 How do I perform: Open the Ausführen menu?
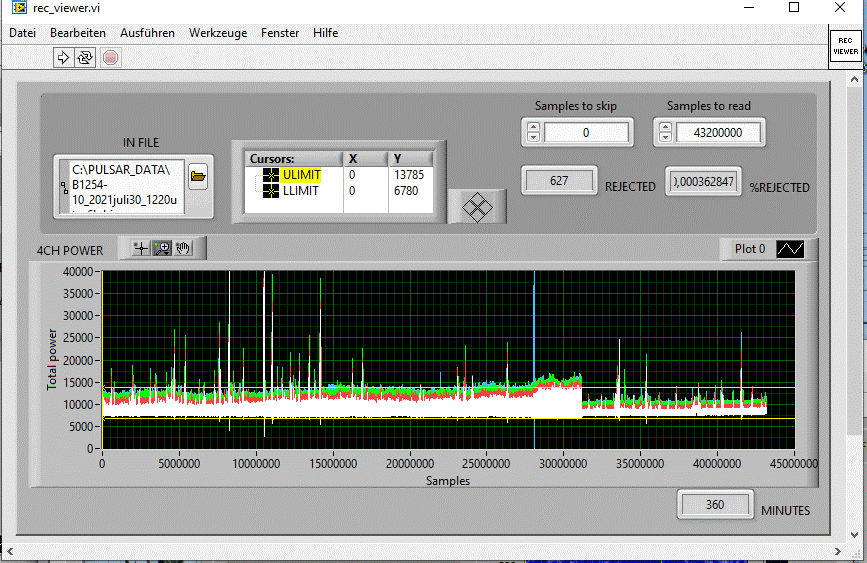pyautogui.click(x=148, y=33)
